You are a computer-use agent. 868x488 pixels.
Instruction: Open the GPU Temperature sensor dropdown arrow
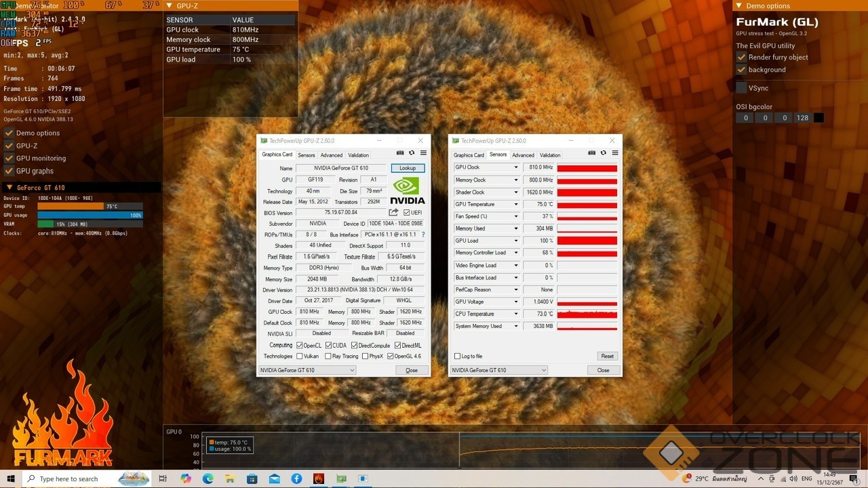click(x=515, y=205)
